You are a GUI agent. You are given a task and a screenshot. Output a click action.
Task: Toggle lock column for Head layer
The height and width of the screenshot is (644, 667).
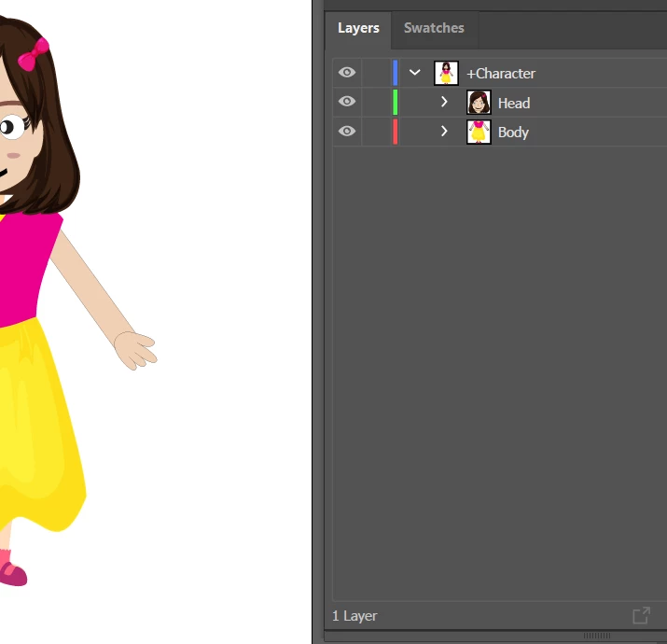(x=377, y=102)
